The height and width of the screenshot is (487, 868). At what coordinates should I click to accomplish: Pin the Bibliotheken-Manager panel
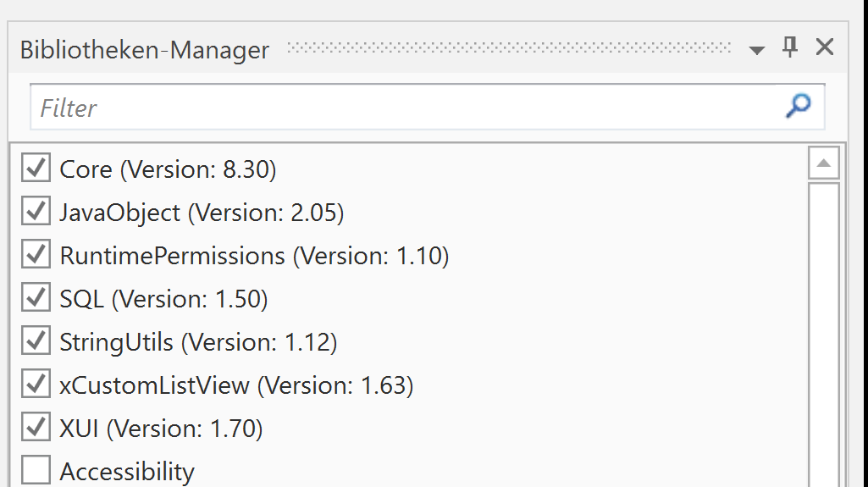(790, 47)
